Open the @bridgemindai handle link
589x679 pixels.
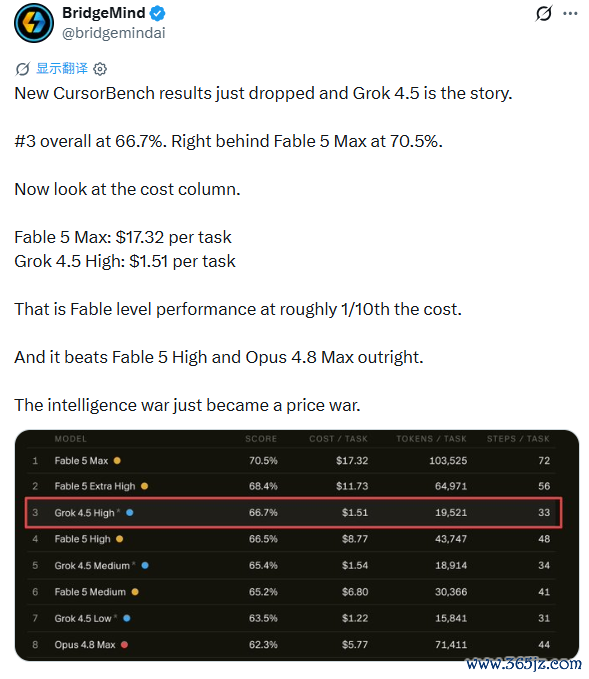point(114,33)
